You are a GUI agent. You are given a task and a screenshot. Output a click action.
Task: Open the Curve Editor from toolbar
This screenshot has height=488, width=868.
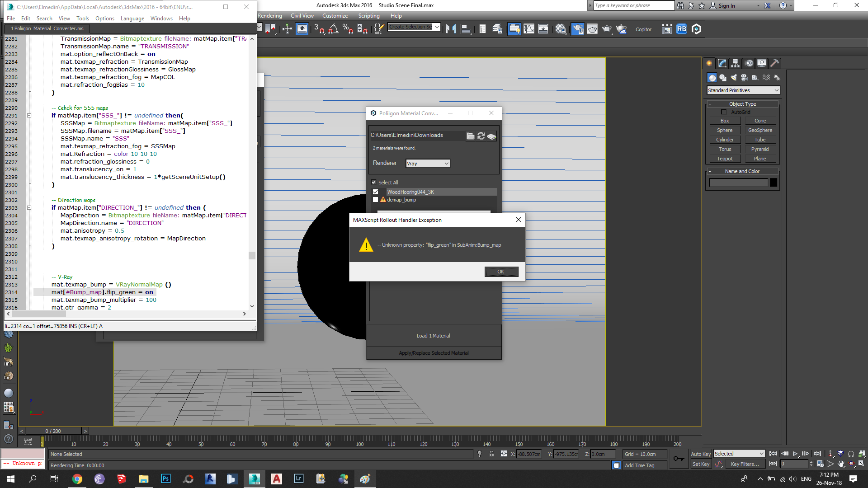click(528, 29)
